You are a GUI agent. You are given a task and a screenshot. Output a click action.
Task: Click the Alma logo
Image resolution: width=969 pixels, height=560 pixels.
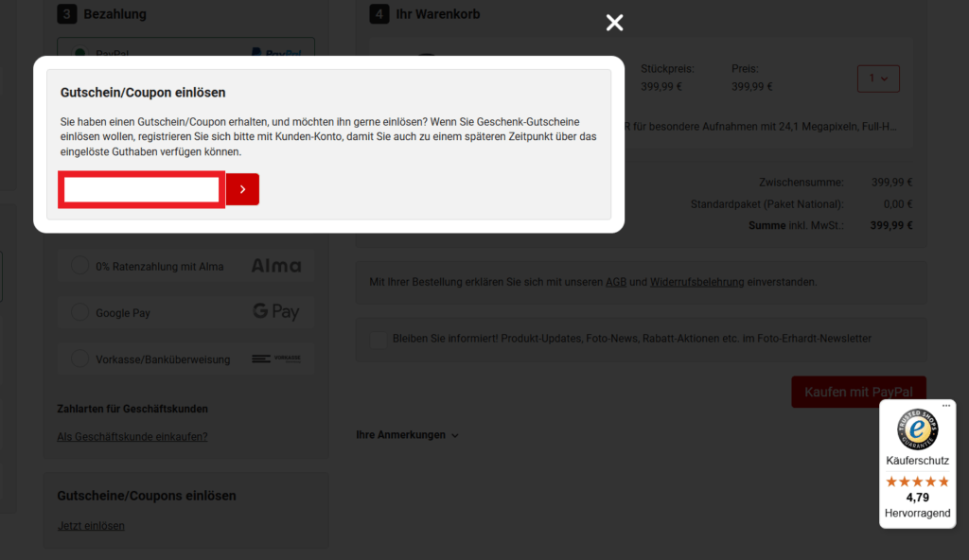point(275,267)
